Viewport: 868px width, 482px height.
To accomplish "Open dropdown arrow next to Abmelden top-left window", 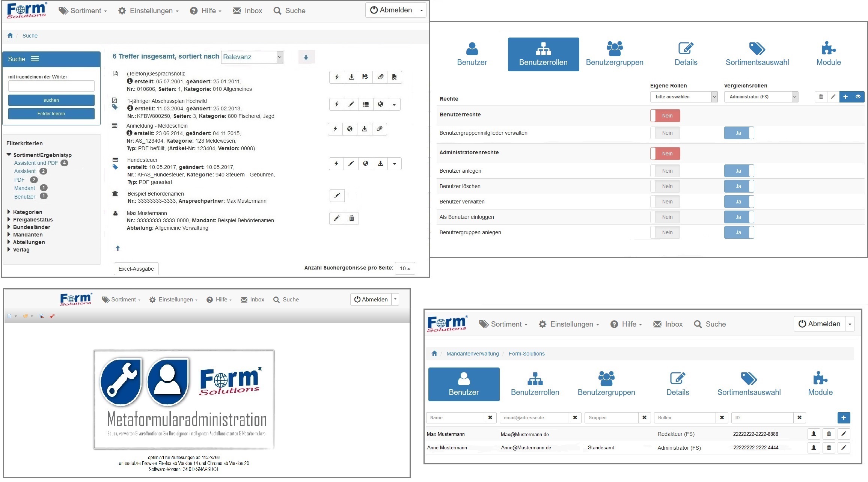I will (x=422, y=11).
